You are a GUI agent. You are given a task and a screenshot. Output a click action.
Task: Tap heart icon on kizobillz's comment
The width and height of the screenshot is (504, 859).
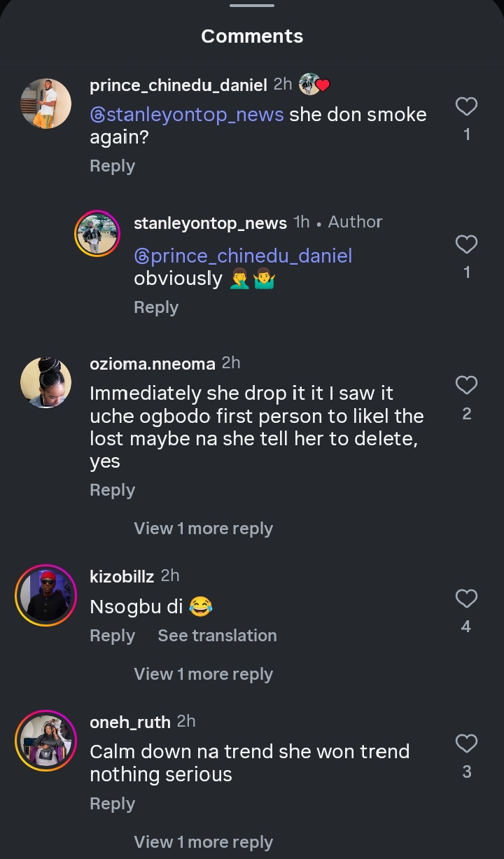[x=466, y=599]
